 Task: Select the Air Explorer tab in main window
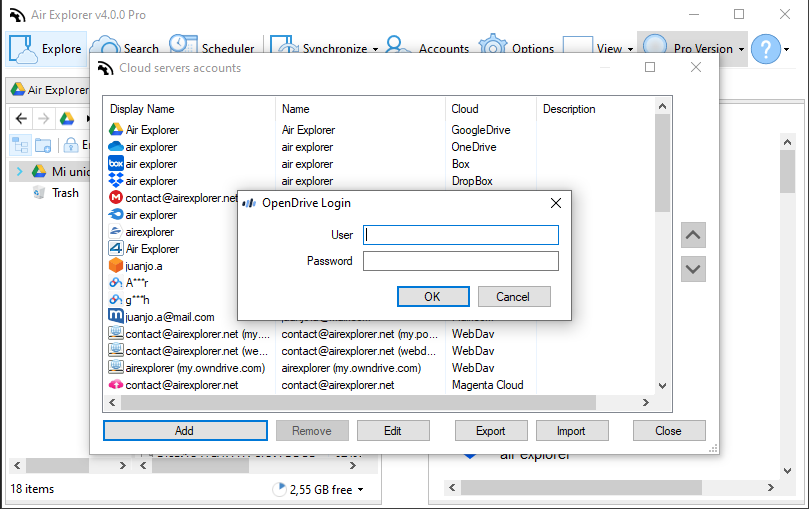tap(50, 90)
